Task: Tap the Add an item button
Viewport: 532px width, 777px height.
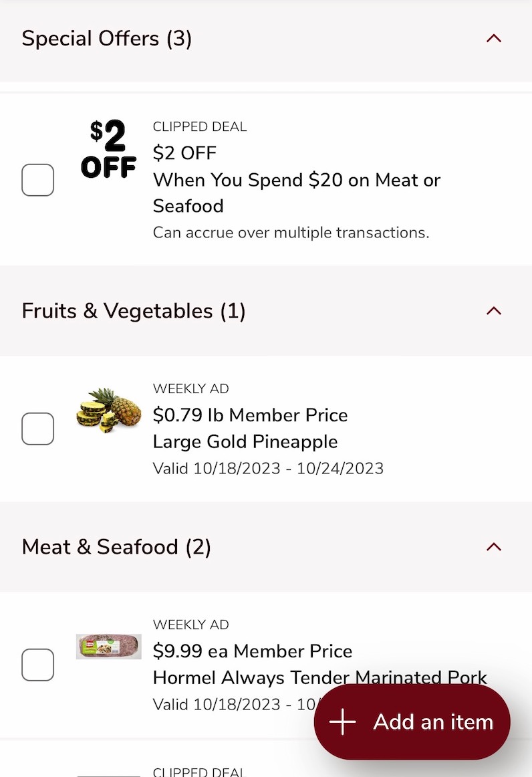Action: tap(412, 722)
